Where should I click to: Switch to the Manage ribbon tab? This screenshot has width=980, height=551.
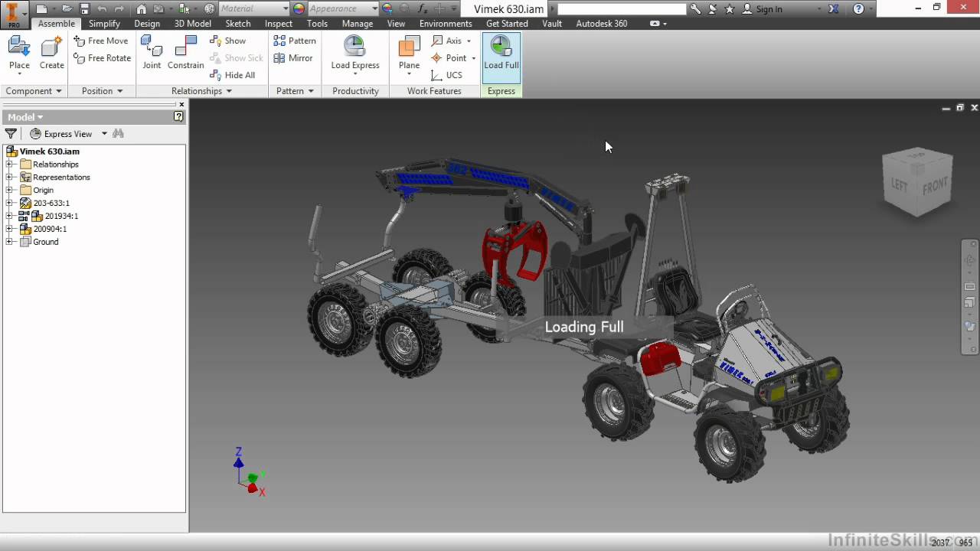[358, 24]
